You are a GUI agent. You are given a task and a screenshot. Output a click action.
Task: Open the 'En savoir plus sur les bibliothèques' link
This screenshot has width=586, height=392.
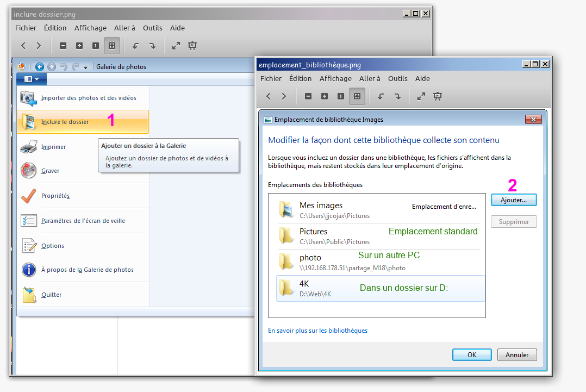tap(317, 331)
